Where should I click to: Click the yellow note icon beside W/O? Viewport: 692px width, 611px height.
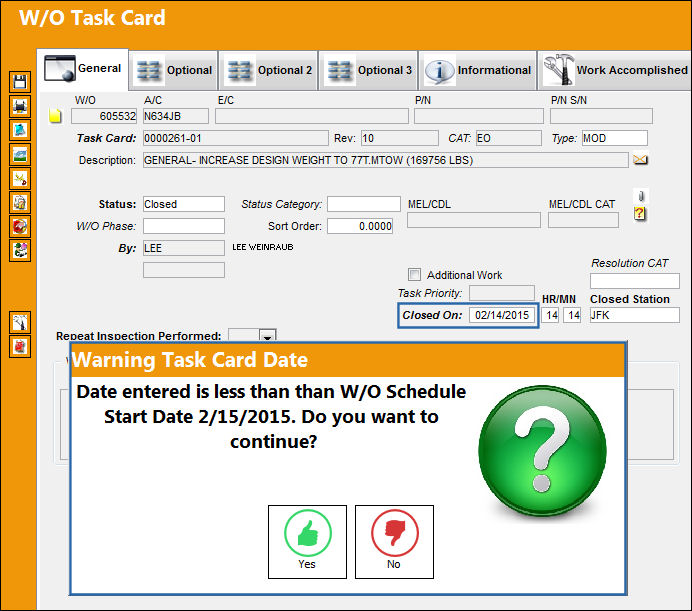pos(55,116)
